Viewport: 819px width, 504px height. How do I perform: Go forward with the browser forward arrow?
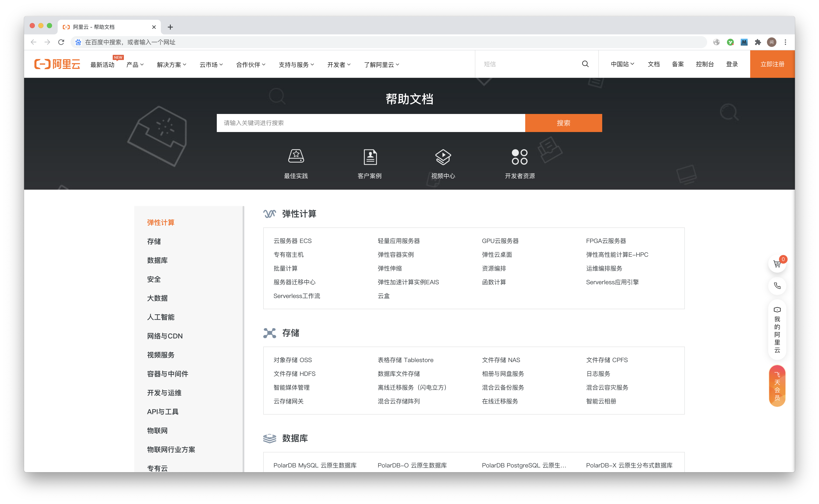47,42
